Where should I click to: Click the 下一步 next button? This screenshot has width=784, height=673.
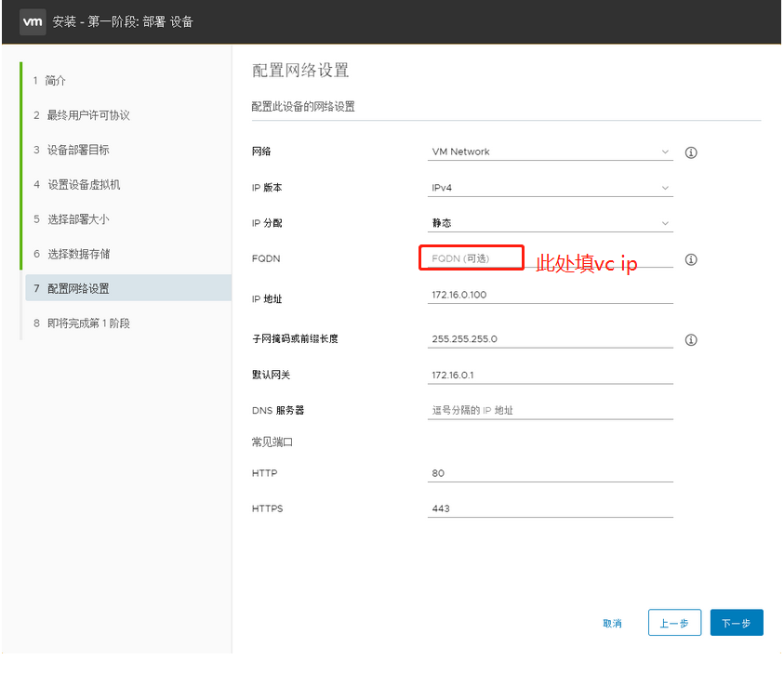(737, 623)
